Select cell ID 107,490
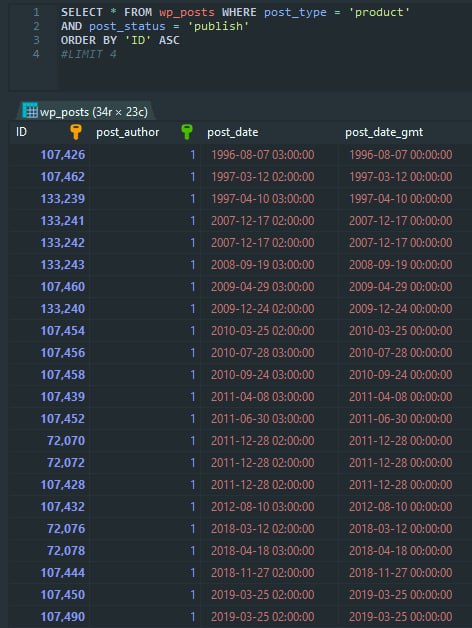Image resolution: width=472 pixels, height=628 pixels. (63, 617)
